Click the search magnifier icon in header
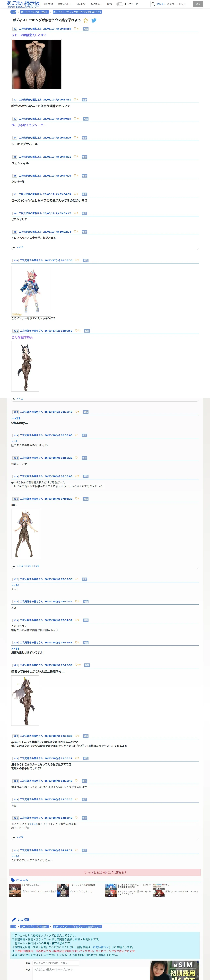This screenshot has width=210, height=980. tap(153, 4)
